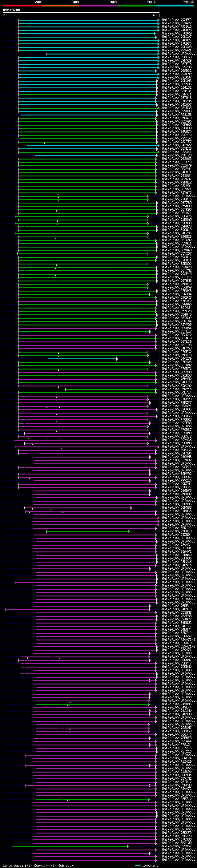Click the hit label UniRef100_B9GWL9
The width and height of the screenshot is (197, 868).
coord(177,230)
